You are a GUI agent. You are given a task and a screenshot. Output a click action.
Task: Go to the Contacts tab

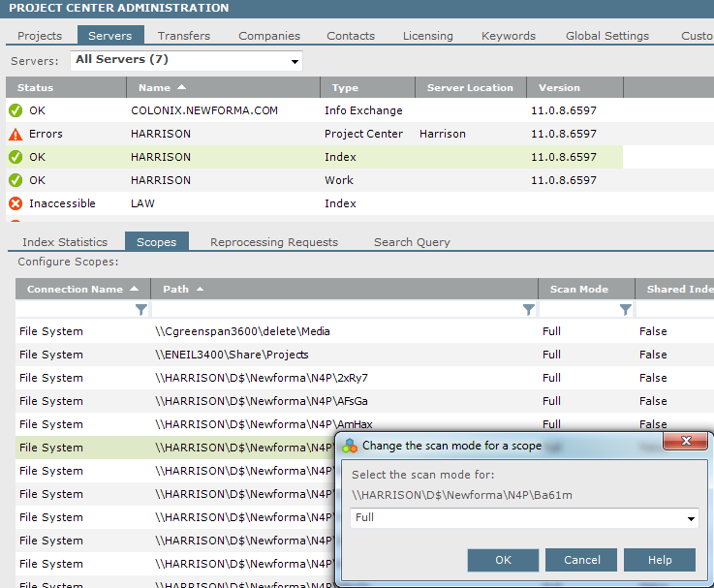[x=351, y=36]
